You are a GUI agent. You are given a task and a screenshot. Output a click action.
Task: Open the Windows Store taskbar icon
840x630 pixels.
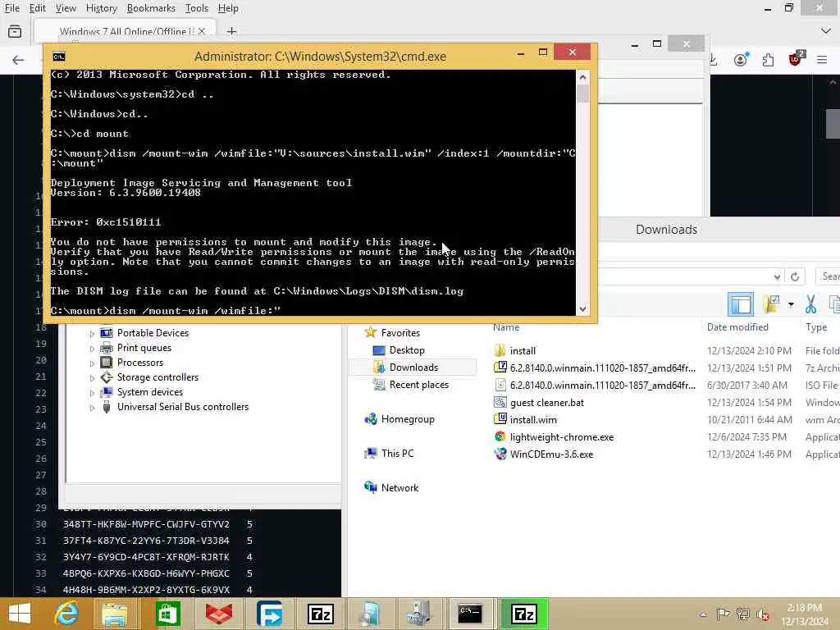pyautogui.click(x=167, y=614)
